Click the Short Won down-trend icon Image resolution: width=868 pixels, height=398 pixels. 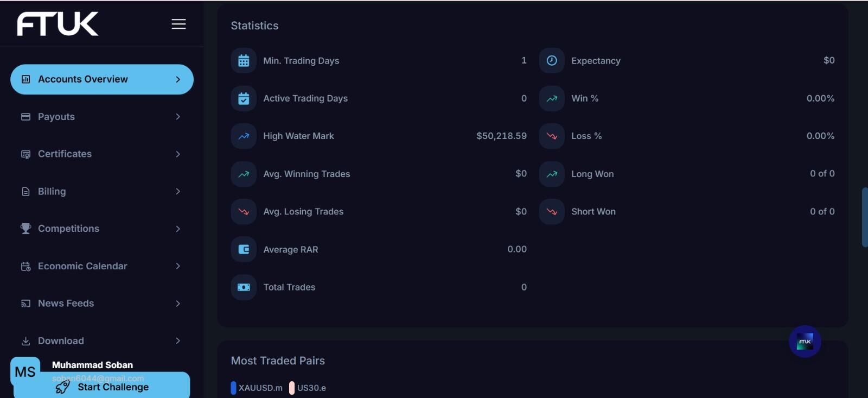552,212
